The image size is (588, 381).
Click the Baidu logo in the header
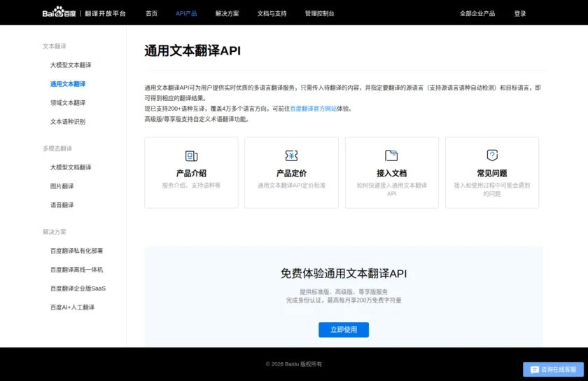pos(59,13)
